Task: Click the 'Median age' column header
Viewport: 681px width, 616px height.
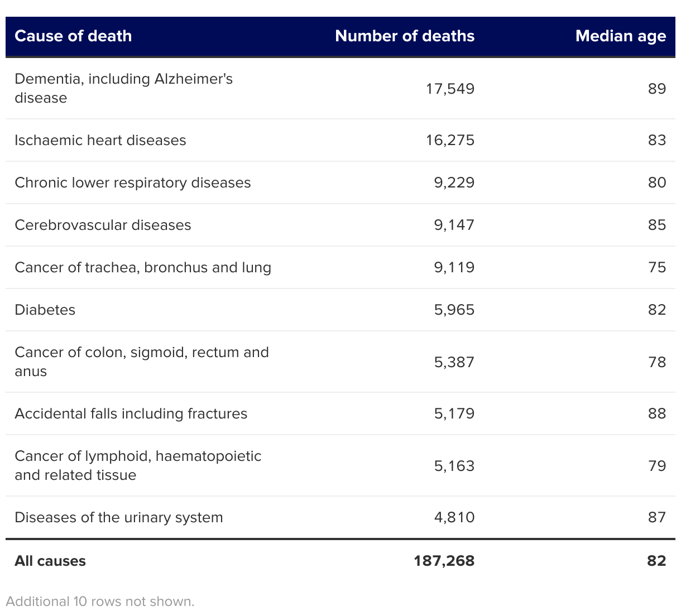Action: (x=620, y=36)
